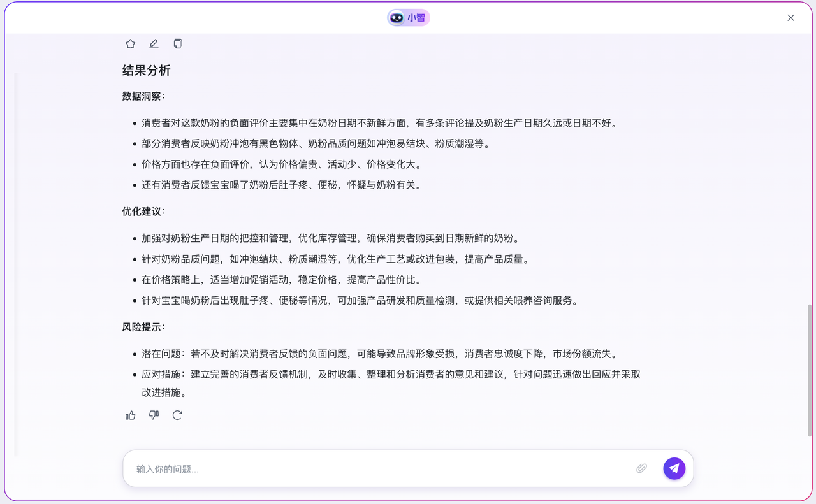
Task: Regenerate the response with the refresh icon
Action: pos(177,415)
